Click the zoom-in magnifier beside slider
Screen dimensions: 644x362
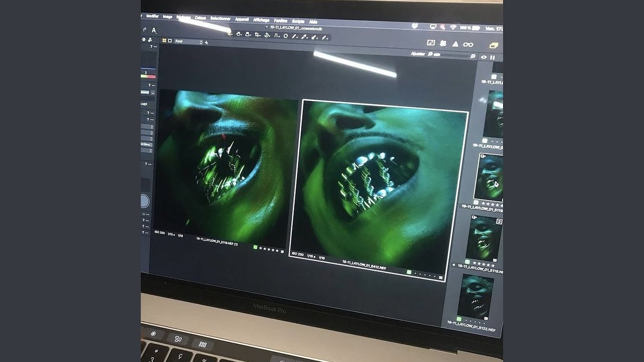473,56
